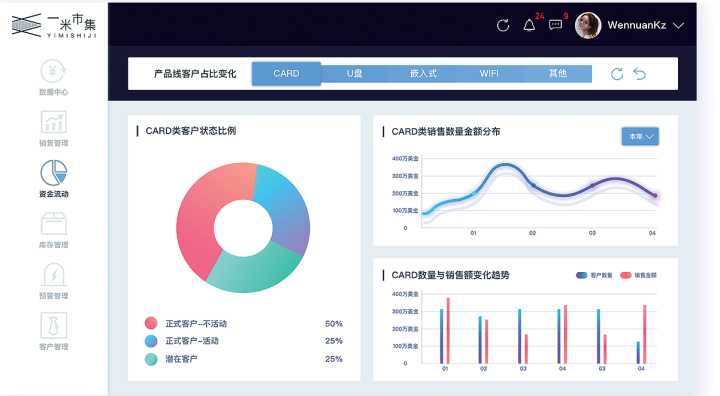Screen dimensions: 720x396
Task: Open 库存管理 box icon in sidebar
Action: pos(54,224)
